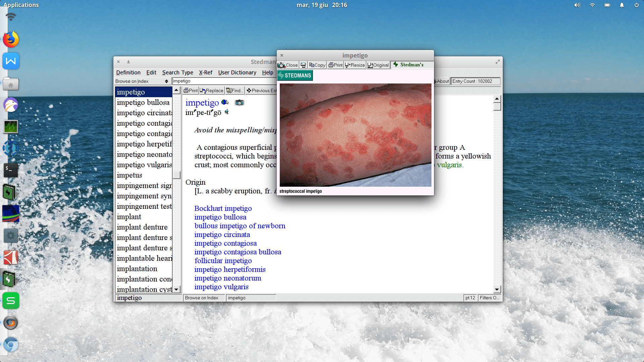Viewport: 644px width, 362px height.
Task: Click the speaker icon to hear pronunciation
Action: coord(227,112)
